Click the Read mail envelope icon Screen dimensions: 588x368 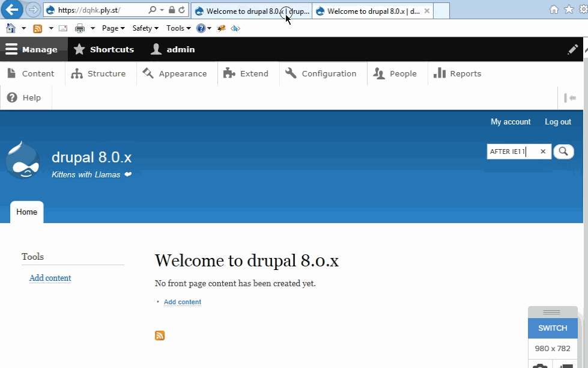click(x=63, y=28)
